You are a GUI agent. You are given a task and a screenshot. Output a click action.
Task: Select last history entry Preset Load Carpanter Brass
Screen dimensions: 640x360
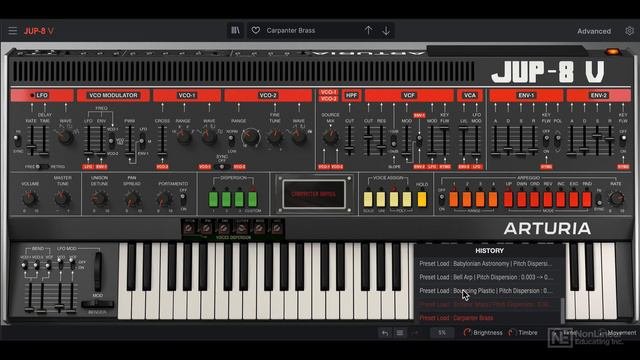[x=487, y=318]
